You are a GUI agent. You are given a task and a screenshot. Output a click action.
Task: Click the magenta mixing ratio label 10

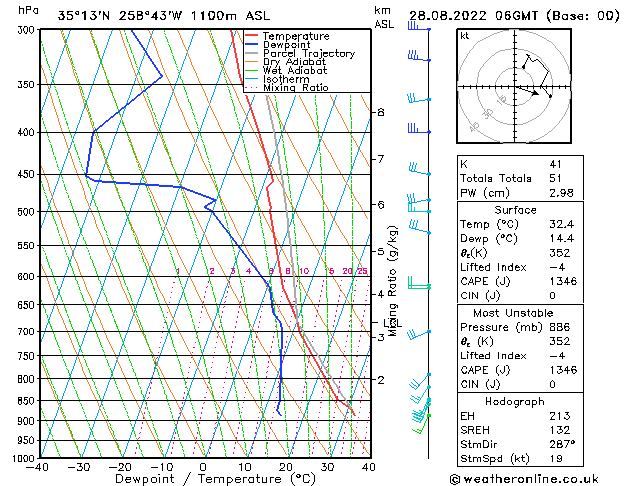click(304, 271)
